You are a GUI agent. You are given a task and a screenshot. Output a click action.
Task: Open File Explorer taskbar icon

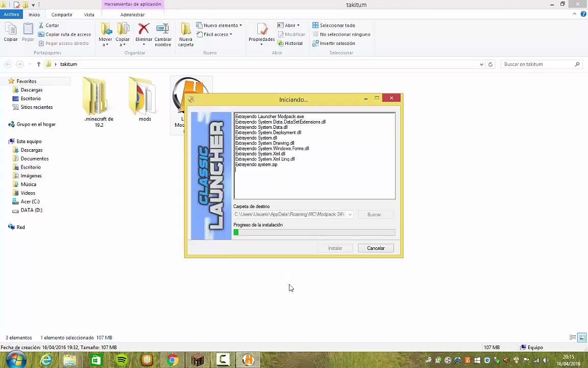pos(70,360)
